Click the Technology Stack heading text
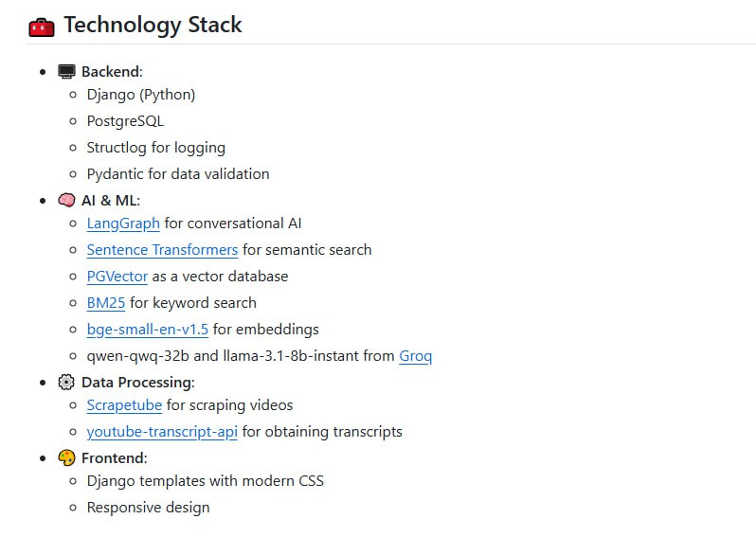This screenshot has width=756, height=537. coord(153,26)
